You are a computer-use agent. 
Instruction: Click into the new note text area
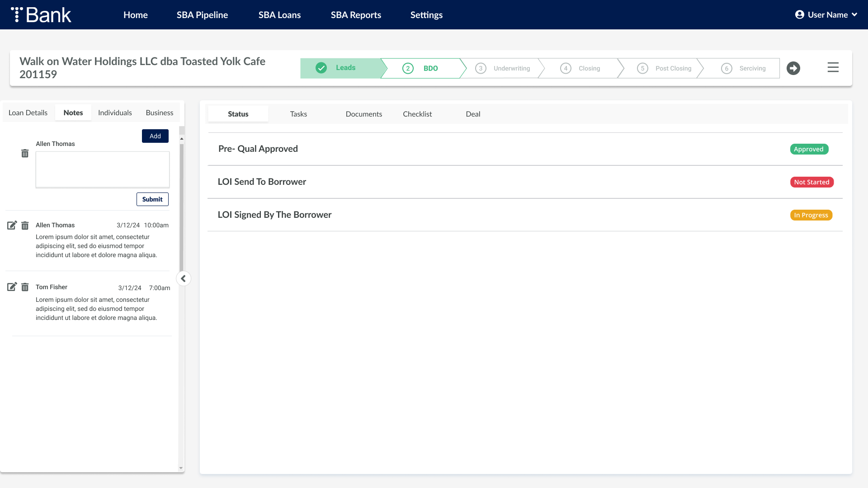point(103,169)
